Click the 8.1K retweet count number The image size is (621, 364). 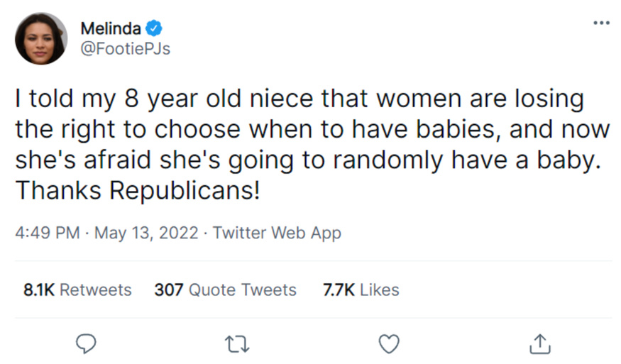click(40, 289)
